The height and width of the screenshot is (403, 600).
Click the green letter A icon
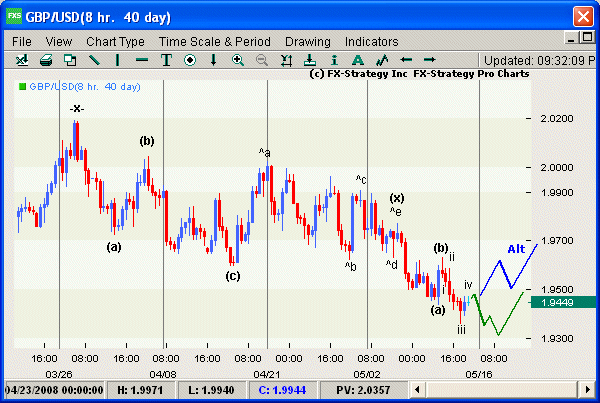[358, 60]
